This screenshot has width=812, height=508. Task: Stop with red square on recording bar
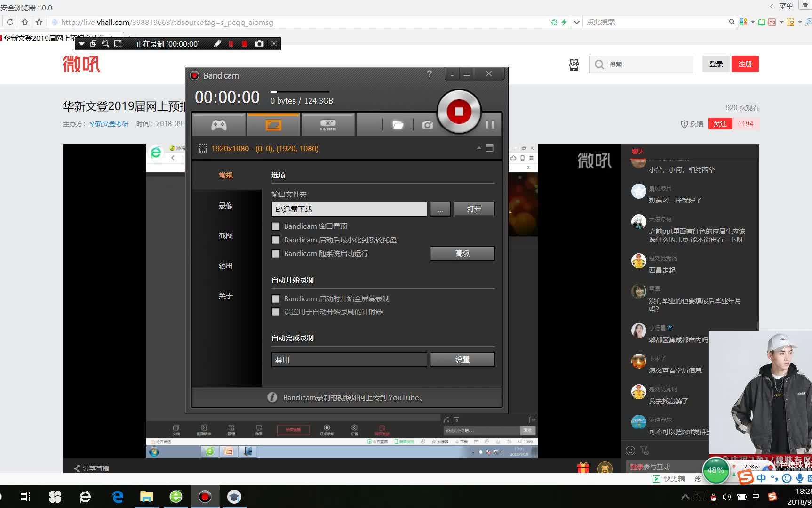[x=245, y=44]
